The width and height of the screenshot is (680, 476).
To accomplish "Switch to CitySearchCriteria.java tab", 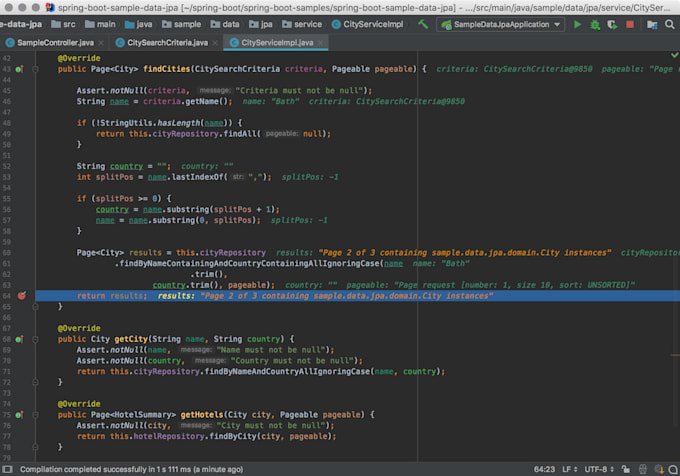I will tap(167, 42).
